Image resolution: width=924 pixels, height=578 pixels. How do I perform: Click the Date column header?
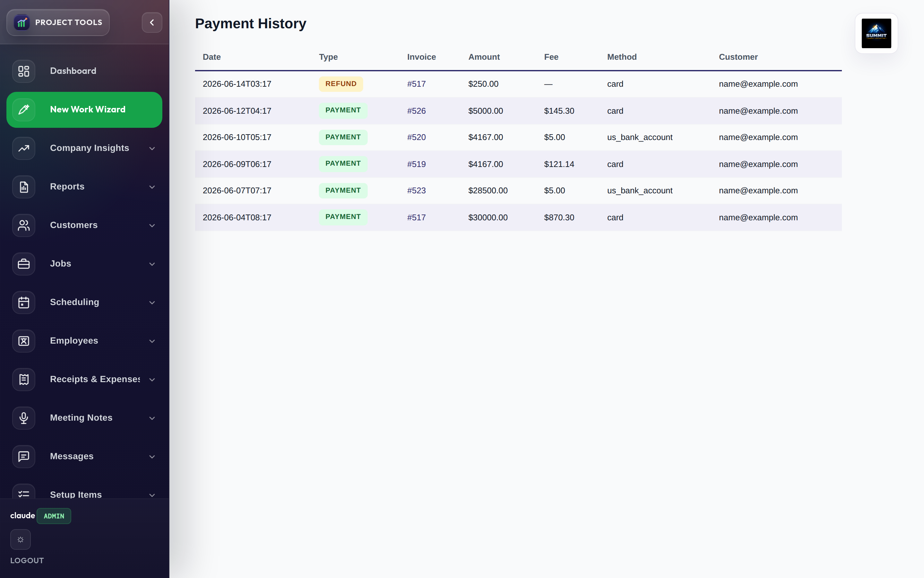click(x=211, y=57)
